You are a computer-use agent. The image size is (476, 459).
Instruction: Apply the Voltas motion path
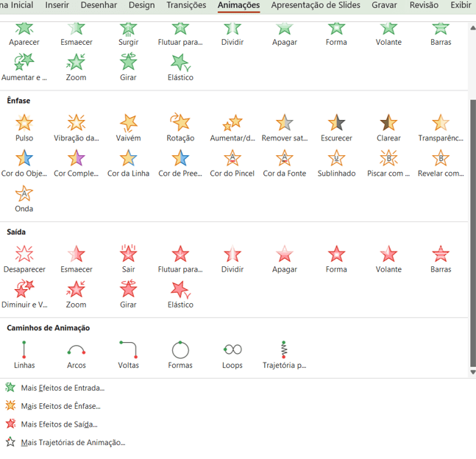[129, 355]
